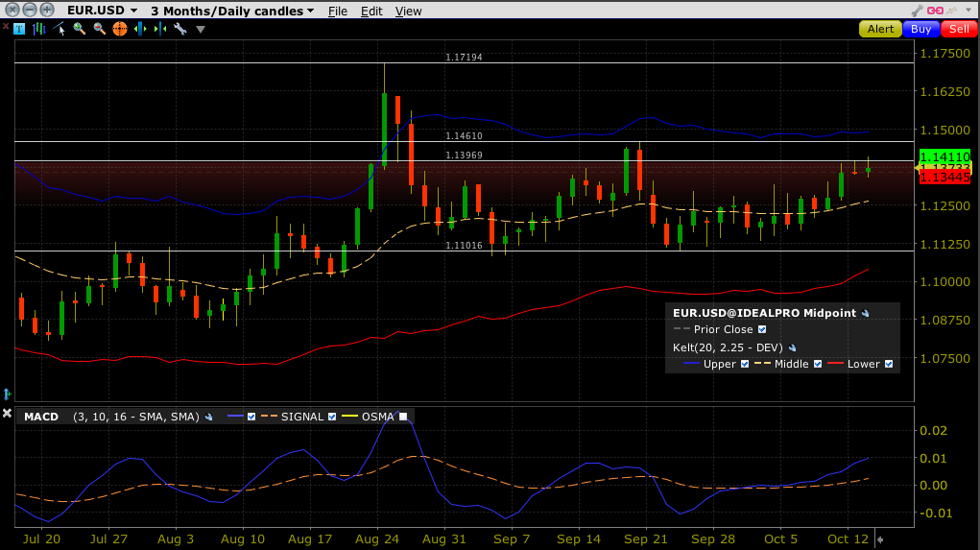Edit EUR.USD@IDEALPRO Midpoint settings wrench
Image resolution: width=980 pixels, height=550 pixels.
(x=865, y=314)
